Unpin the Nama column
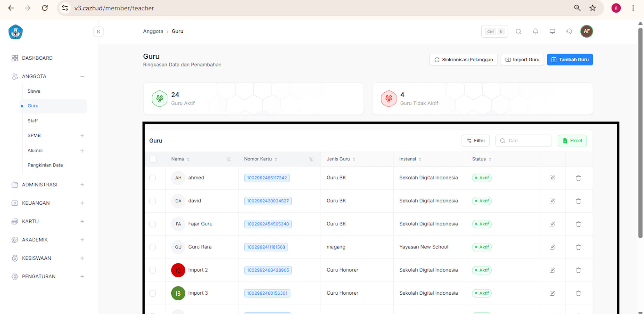644x314 pixels. 228,159
